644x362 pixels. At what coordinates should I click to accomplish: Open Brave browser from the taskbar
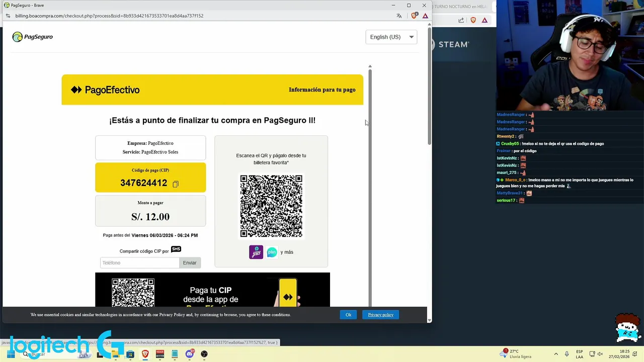[x=145, y=354]
